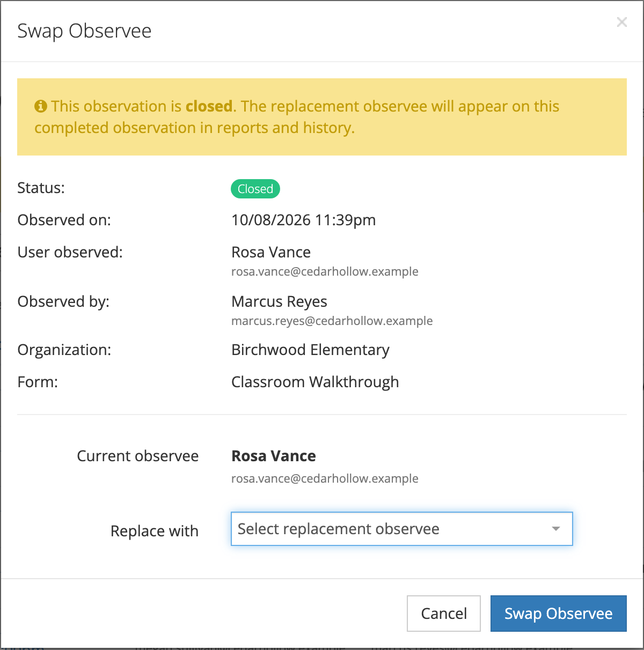This screenshot has height=650, width=644.
Task: Click the Status: label
Action: click(x=41, y=188)
